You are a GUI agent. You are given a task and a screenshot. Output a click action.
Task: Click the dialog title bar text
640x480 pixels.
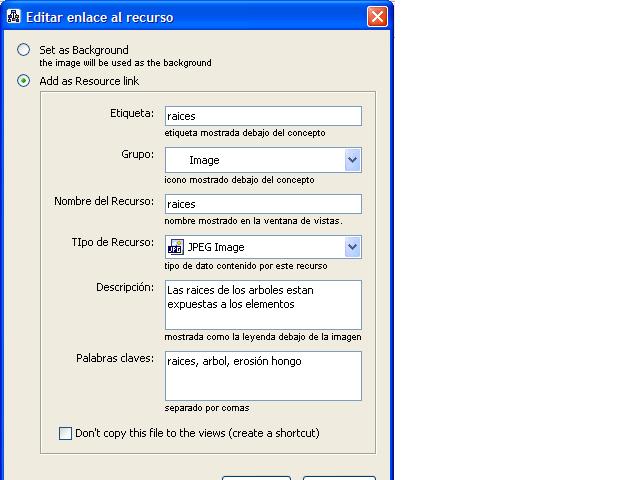[x=99, y=17]
